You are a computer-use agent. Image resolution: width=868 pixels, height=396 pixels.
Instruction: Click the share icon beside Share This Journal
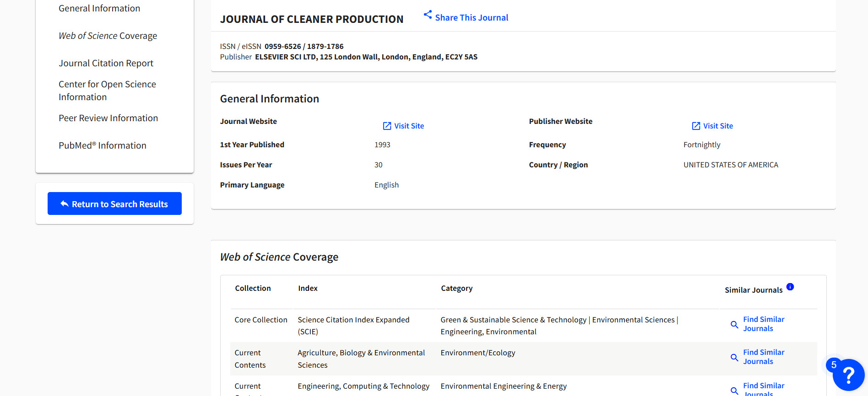pyautogui.click(x=428, y=15)
